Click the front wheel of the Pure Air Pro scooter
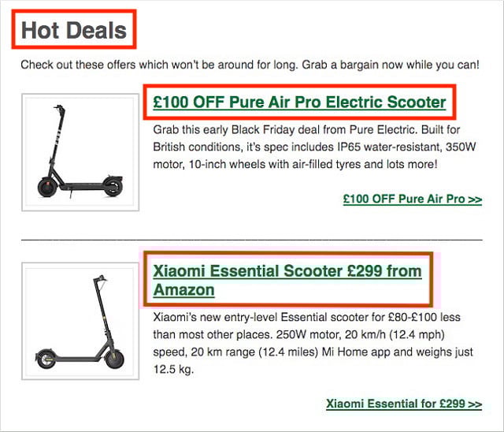Screen dimensions: 504x432 47,187
